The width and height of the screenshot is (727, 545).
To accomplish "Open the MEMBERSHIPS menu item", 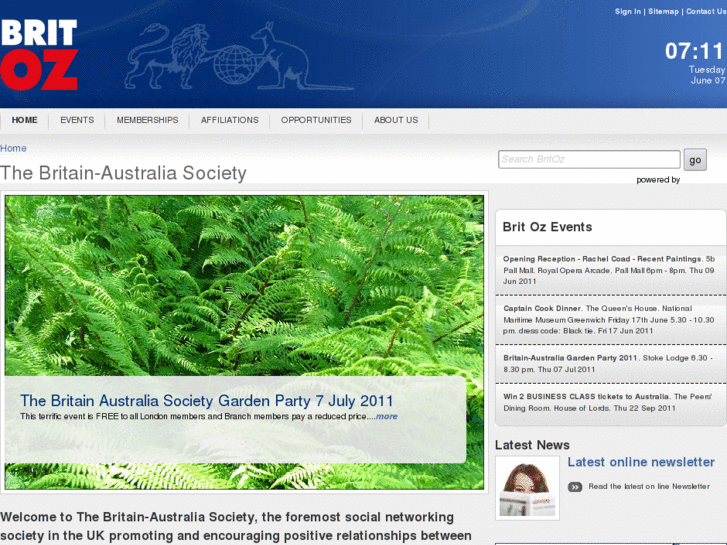I will 147,120.
